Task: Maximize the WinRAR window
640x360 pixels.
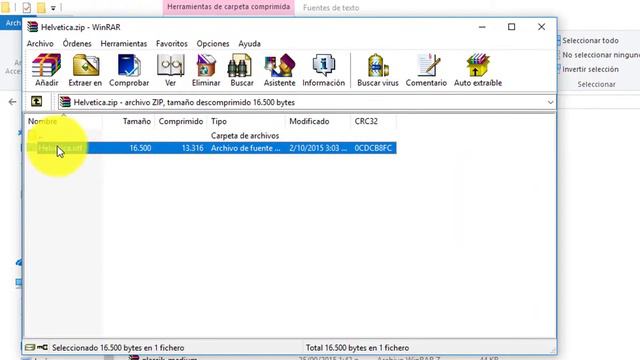Action: coord(511,27)
